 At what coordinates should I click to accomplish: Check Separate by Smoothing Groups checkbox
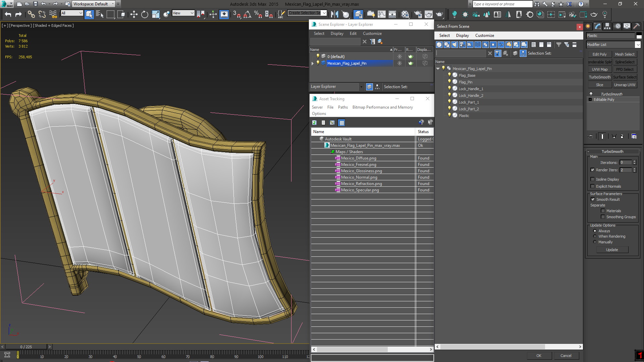(603, 217)
